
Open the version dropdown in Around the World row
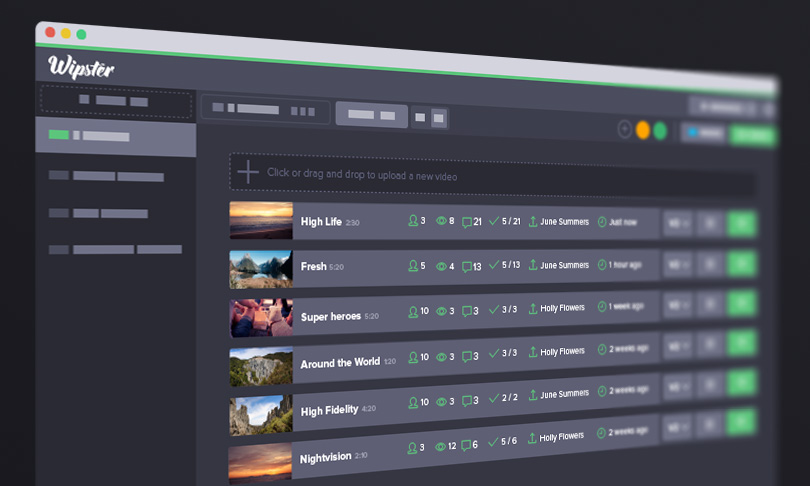click(x=678, y=344)
